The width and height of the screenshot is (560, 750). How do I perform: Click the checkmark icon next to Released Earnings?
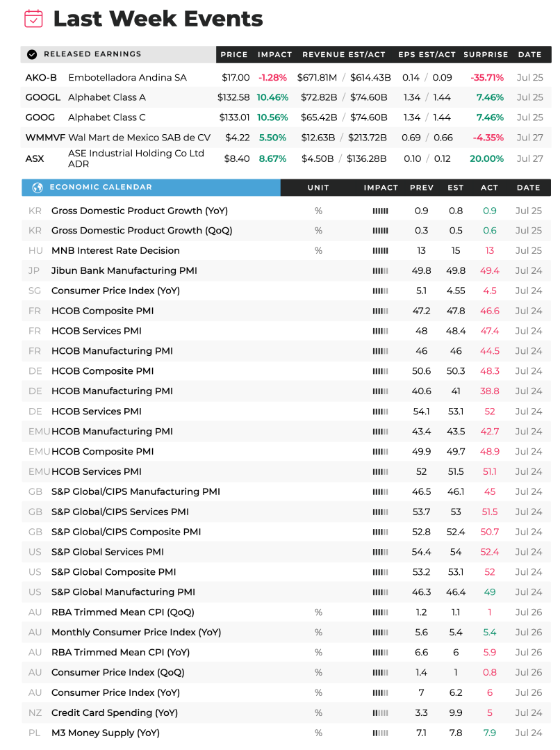tap(32, 54)
